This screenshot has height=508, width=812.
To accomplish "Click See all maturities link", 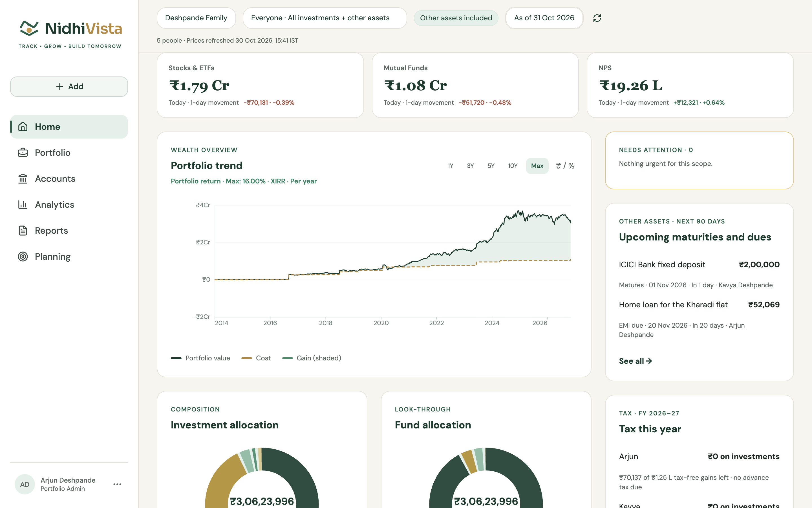I will [635, 361].
